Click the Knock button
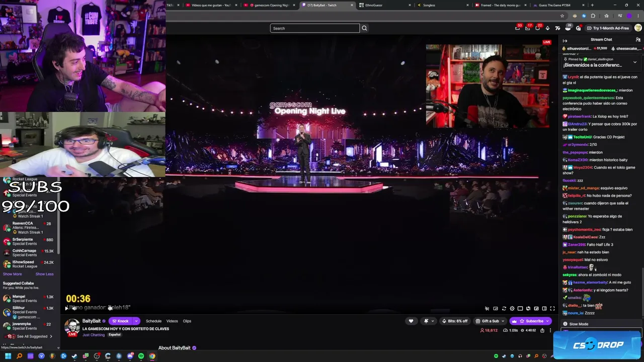 (x=120, y=321)
